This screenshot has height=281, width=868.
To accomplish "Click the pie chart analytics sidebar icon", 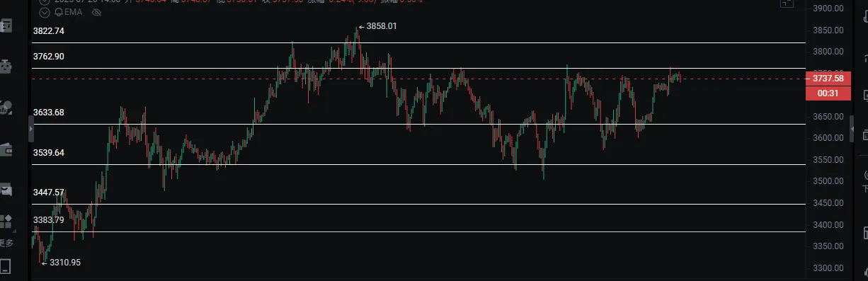I will (6, 108).
